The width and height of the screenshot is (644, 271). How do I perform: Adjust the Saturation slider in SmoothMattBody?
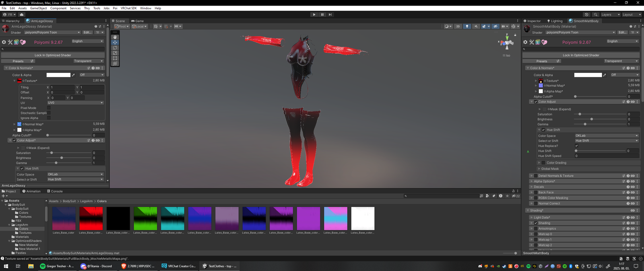tap(600, 114)
